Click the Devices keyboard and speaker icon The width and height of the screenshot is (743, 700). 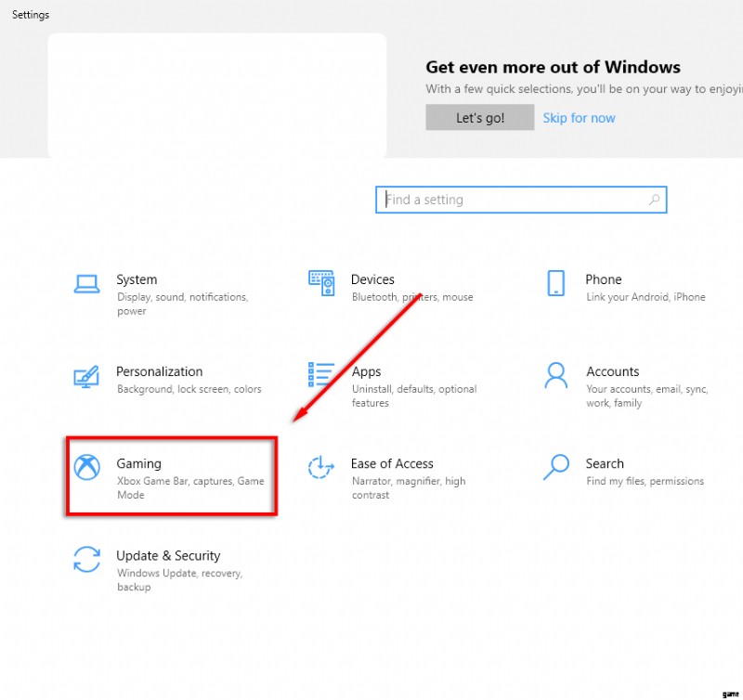click(x=321, y=283)
